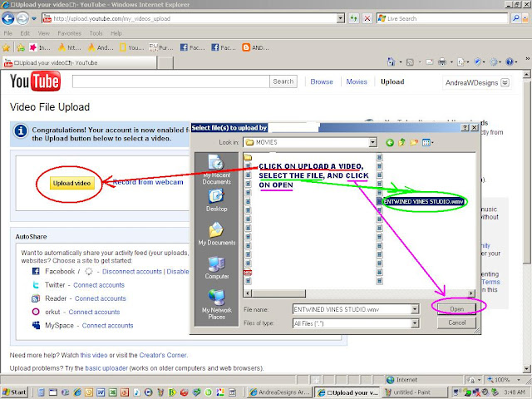
Task: Click the Live Search magnifier icon
Action: tap(515, 18)
